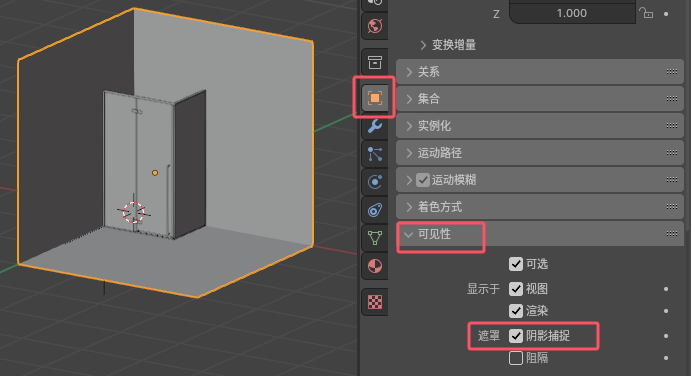Open the Physics properties tab
Screen dimensions: 691x376
(375, 182)
